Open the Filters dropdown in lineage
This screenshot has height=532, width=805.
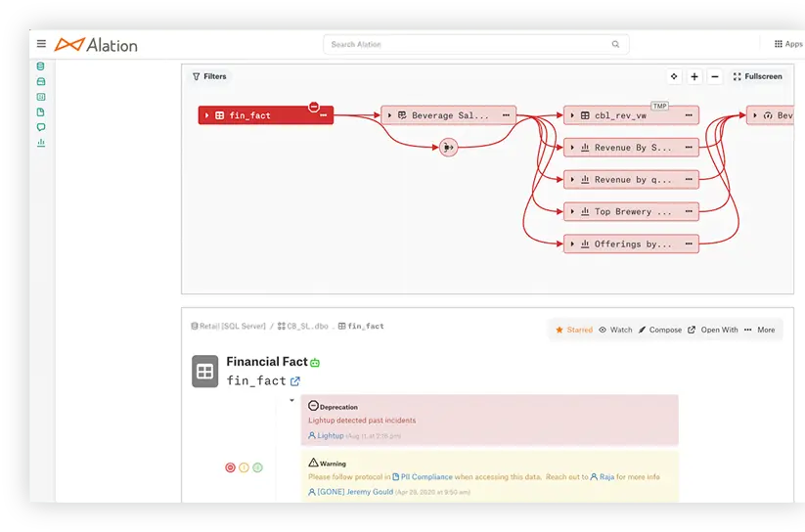208,76
